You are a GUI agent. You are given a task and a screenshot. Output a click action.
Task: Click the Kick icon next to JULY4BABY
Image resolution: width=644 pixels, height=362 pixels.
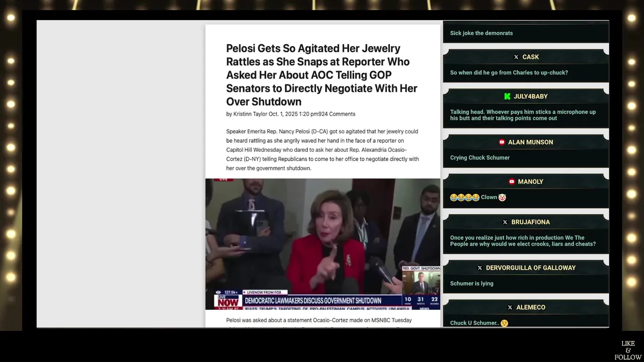pyautogui.click(x=508, y=97)
